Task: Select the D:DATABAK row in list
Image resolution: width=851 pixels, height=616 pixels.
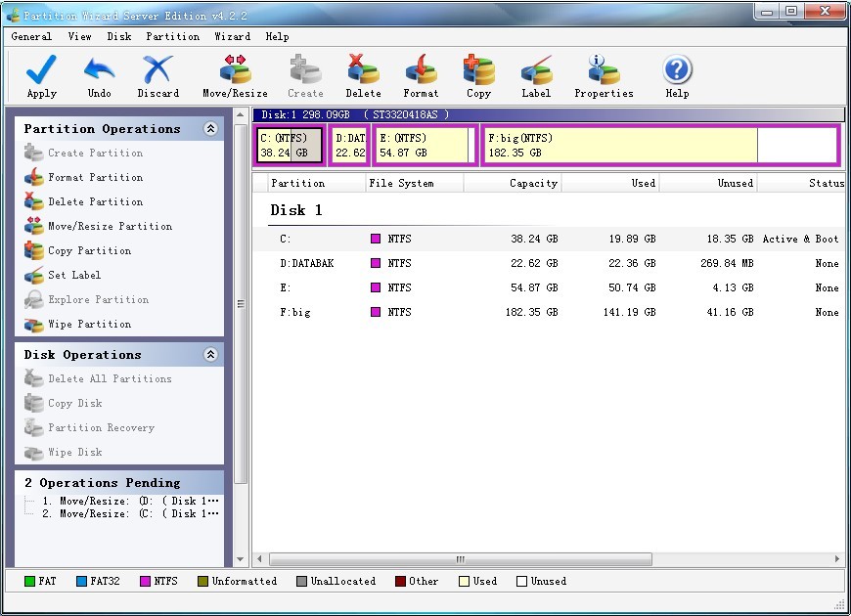Action: pyautogui.click(x=549, y=263)
